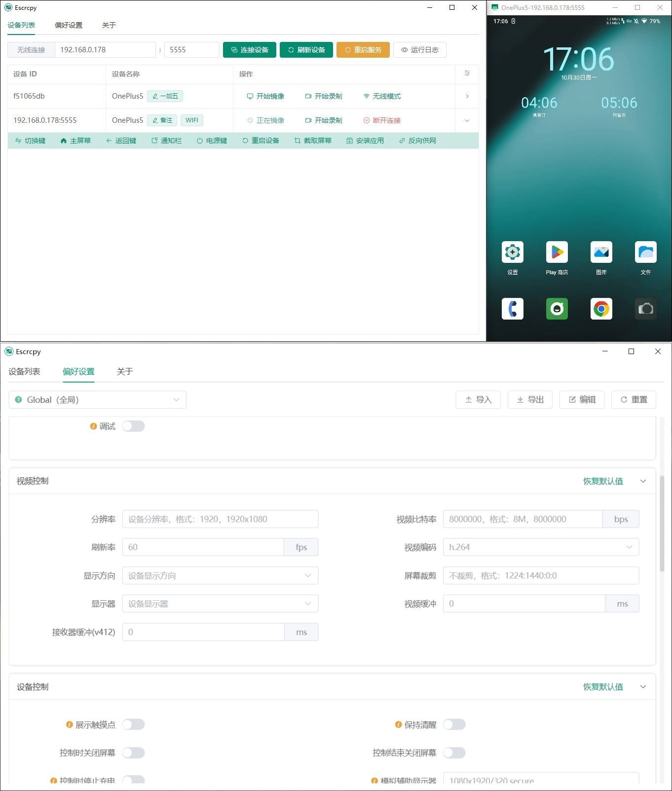672x791 pixels.
Task: Open the video codec h.264 dropdown
Action: point(540,547)
